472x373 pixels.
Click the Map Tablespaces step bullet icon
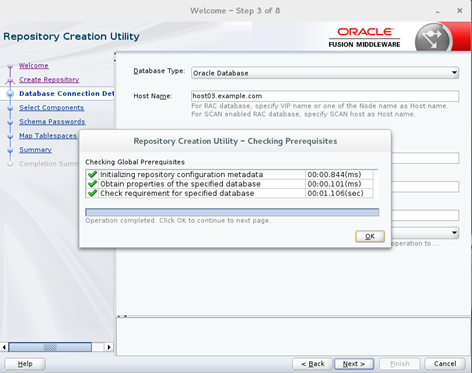click(10, 136)
